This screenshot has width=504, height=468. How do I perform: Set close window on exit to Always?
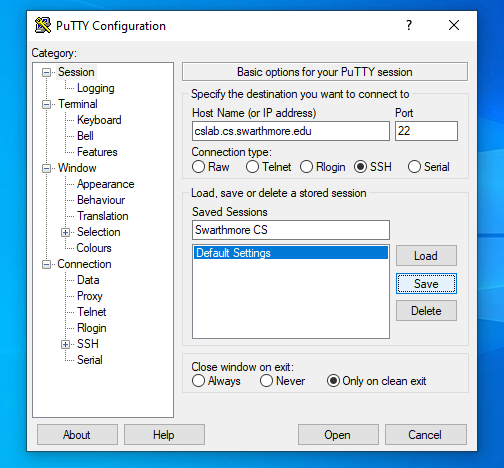(x=198, y=381)
